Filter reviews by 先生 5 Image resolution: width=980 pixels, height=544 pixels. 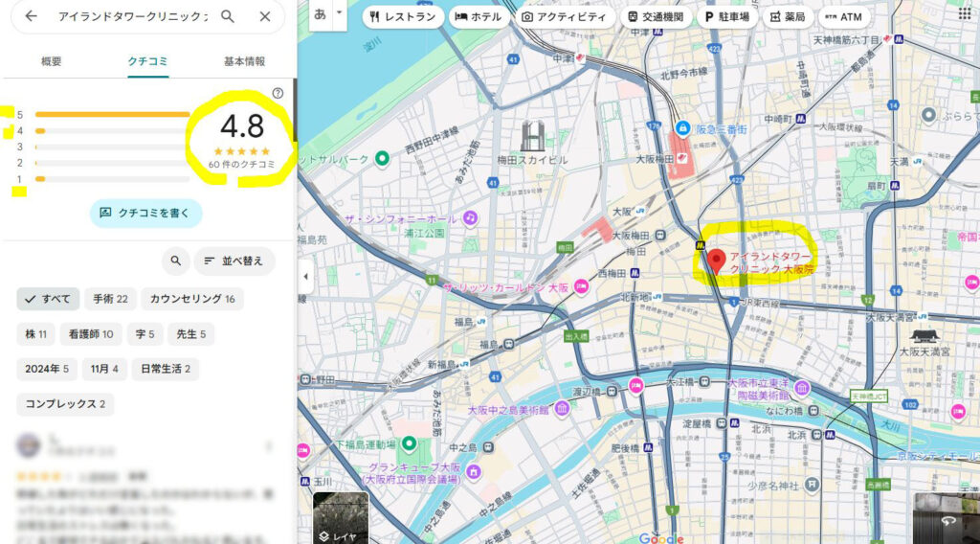[190, 334]
